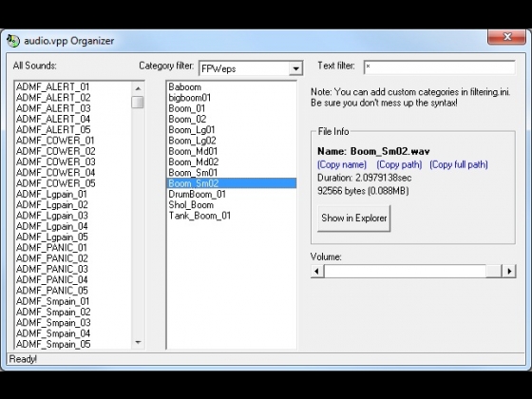This screenshot has width=532, height=399.
Task: Click into the Text filter field
Action: pos(439,66)
